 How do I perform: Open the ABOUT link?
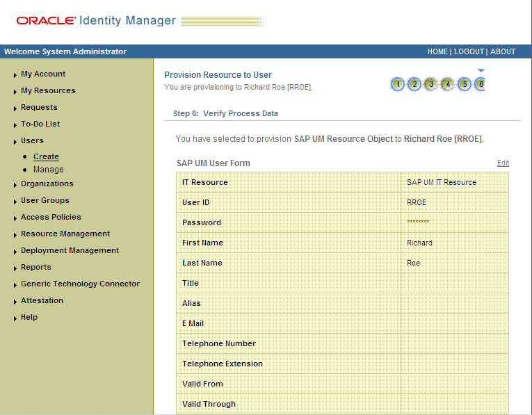point(503,51)
